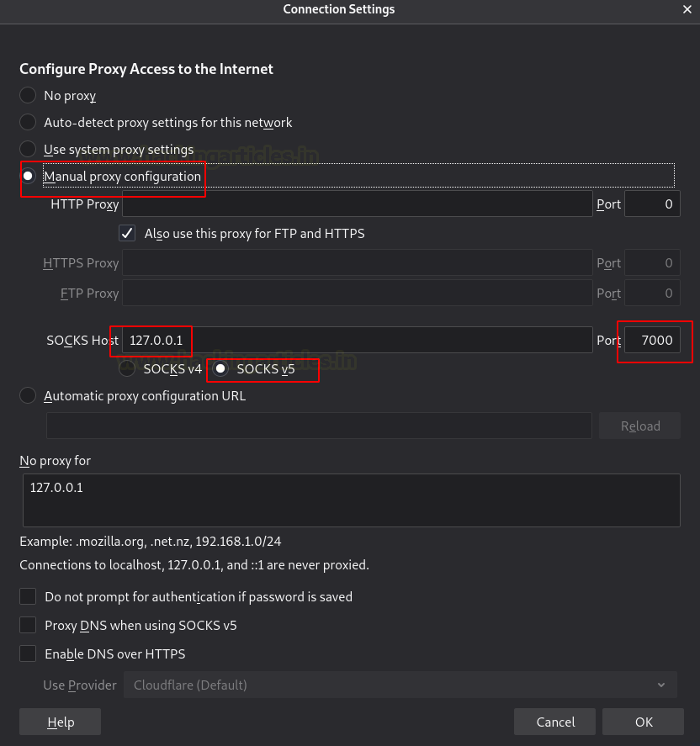Choose Auto-detect proxy settings for this network
The height and width of the screenshot is (746, 700).
pos(29,123)
